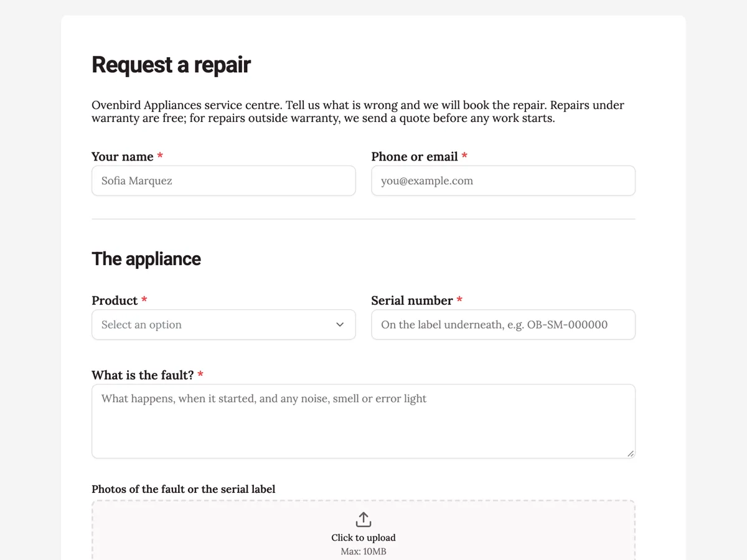This screenshot has width=747, height=560.
Task: Click inside the What is the fault textarea
Action: tap(364, 421)
